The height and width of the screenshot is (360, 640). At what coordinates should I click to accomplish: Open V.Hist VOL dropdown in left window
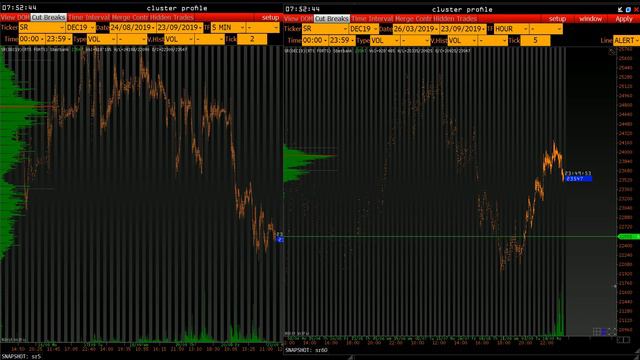(x=179, y=39)
